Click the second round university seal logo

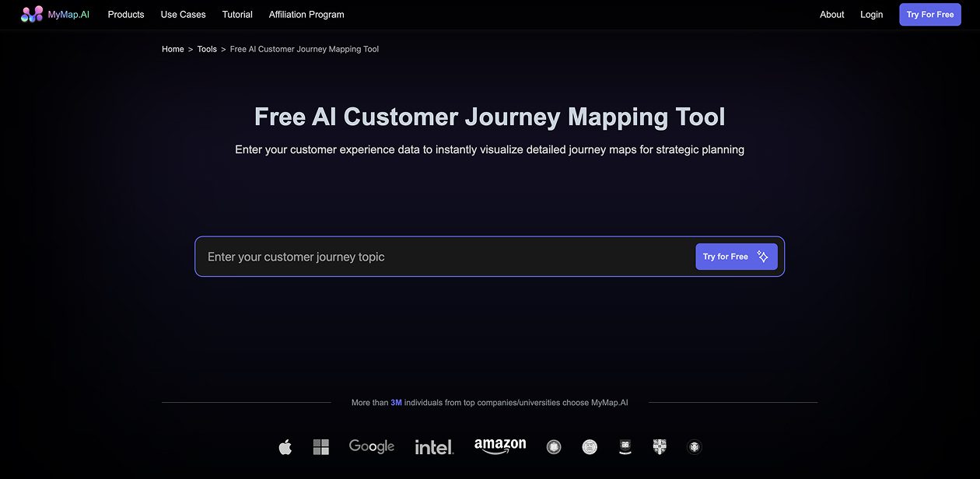[590, 446]
